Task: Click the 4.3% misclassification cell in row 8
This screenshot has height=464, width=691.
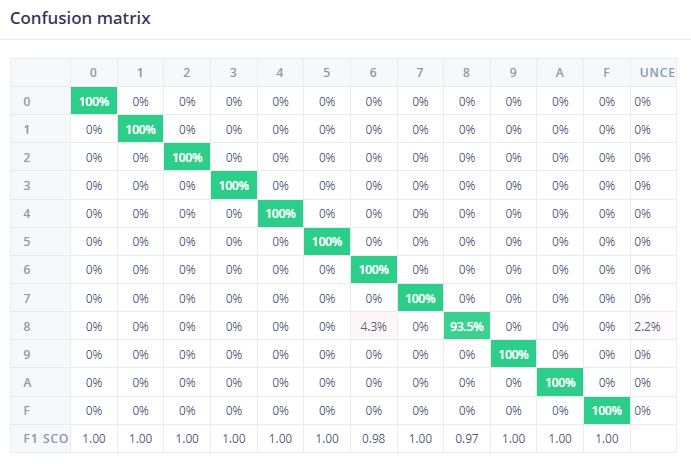Action: pos(373,326)
